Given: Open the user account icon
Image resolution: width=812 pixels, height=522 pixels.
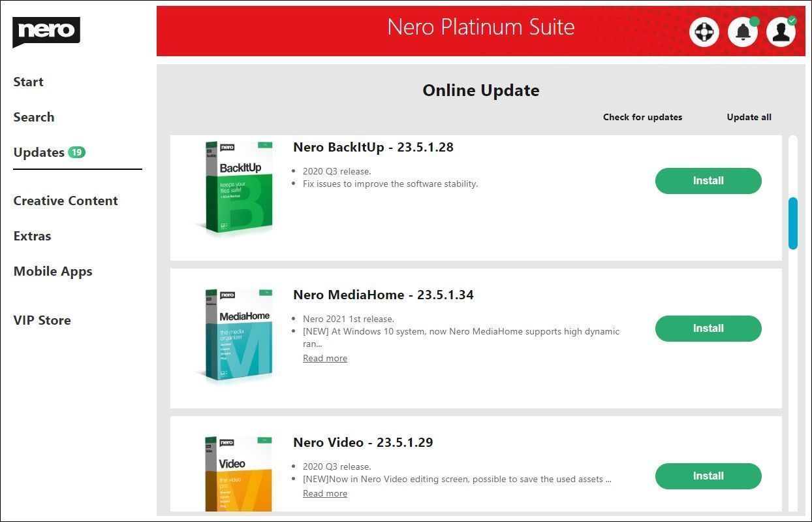Looking at the screenshot, I should coord(781,32).
